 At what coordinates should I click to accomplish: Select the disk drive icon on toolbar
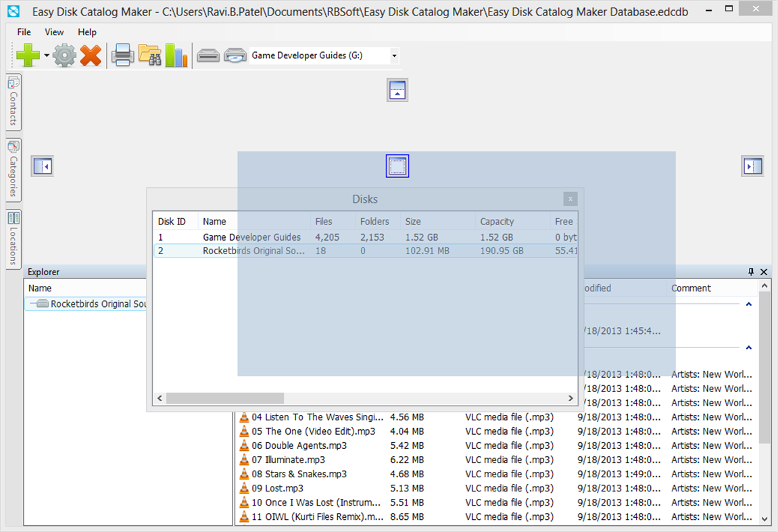(208, 55)
